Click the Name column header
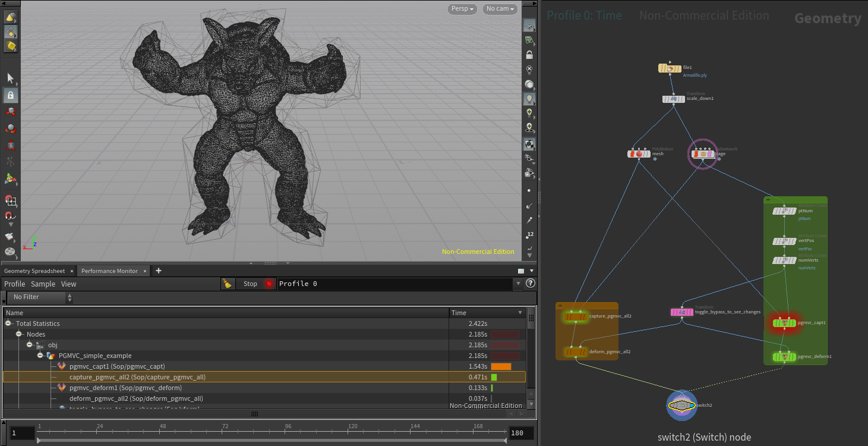Screen dimensions: 868x446 pos(226,313)
